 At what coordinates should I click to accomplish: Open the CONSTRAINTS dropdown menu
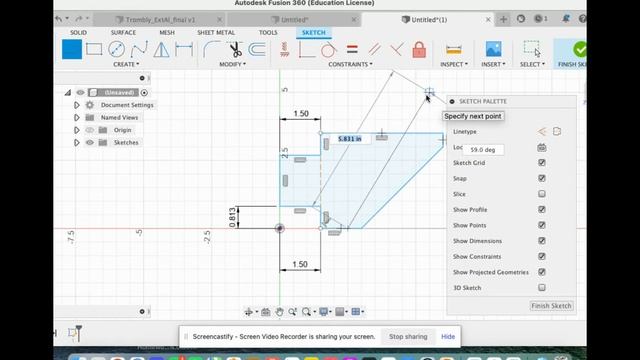tap(350, 64)
